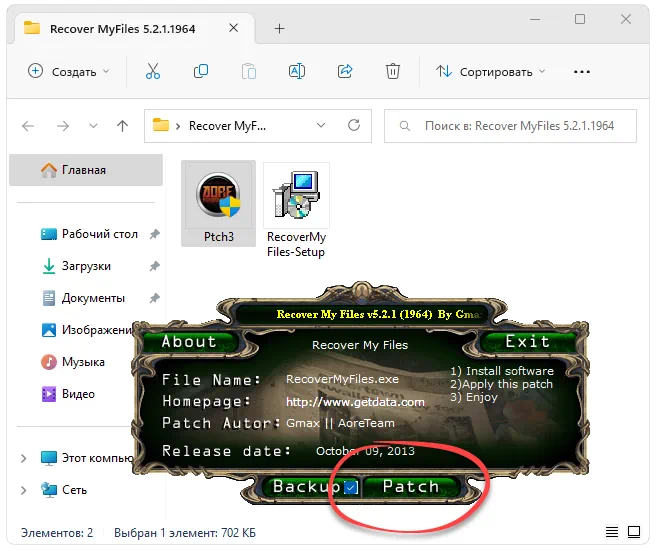This screenshot has width=656, height=551.
Task: Unpin Документы using its pin icon
Action: 155,298
